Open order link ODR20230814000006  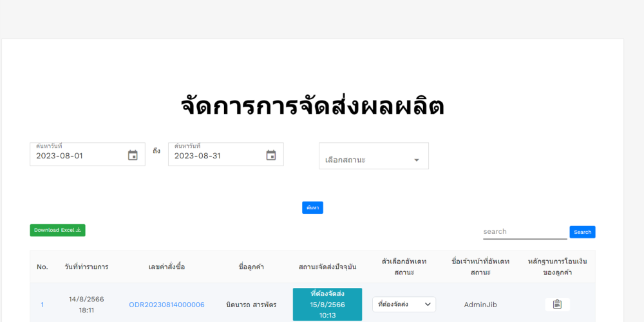tap(167, 305)
